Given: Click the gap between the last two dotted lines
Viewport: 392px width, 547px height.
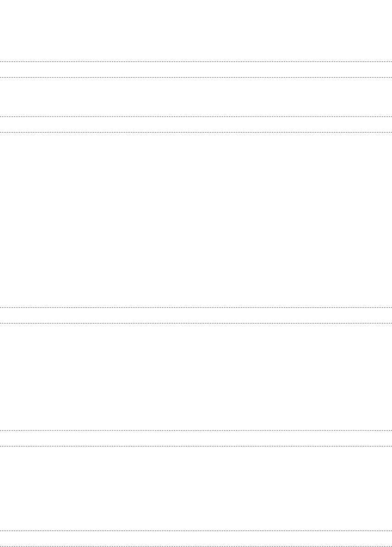Looking at the screenshot, I should [196, 538].
